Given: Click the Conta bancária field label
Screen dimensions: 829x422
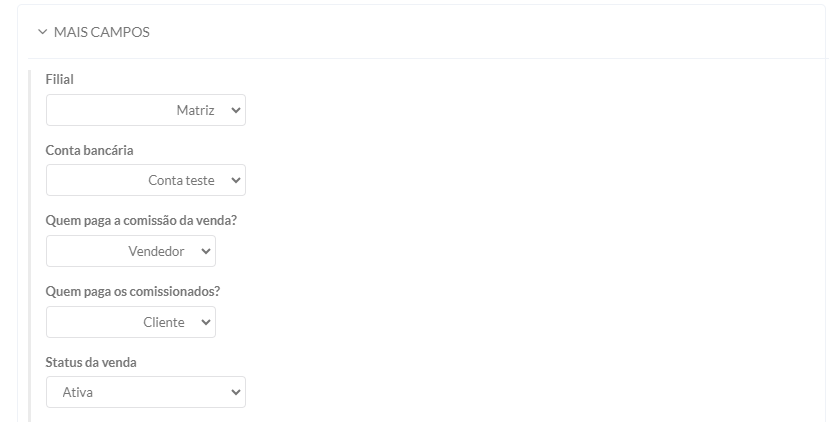Looking at the screenshot, I should pos(90,150).
